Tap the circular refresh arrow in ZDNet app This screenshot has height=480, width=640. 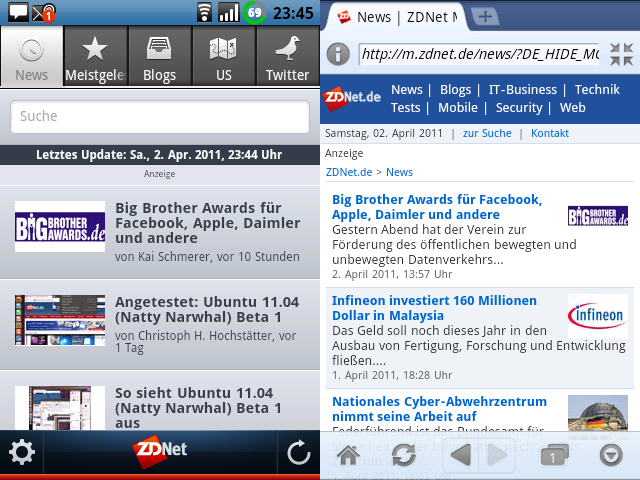pyautogui.click(x=299, y=452)
